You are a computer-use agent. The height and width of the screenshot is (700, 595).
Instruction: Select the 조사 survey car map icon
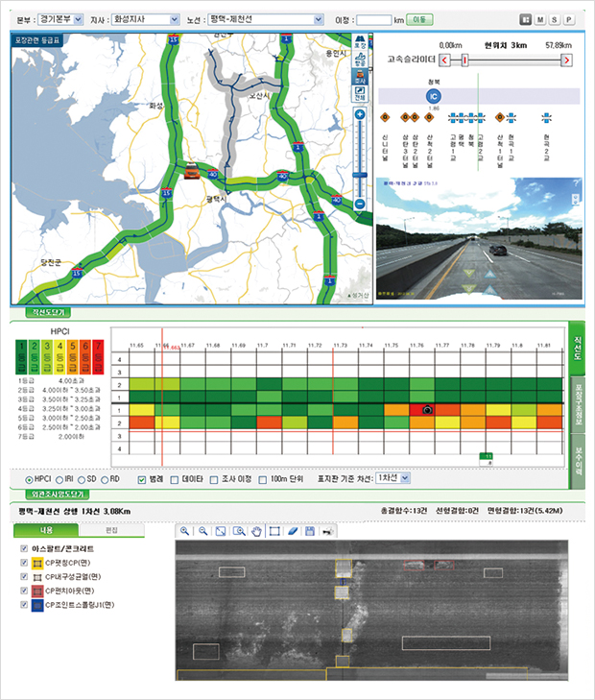point(360,77)
